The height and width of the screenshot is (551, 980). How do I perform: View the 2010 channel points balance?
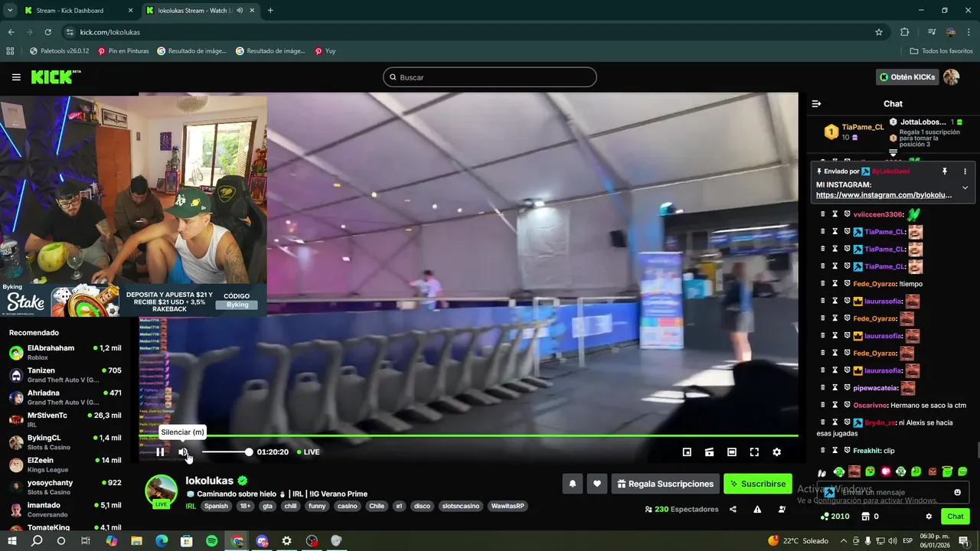click(x=835, y=517)
